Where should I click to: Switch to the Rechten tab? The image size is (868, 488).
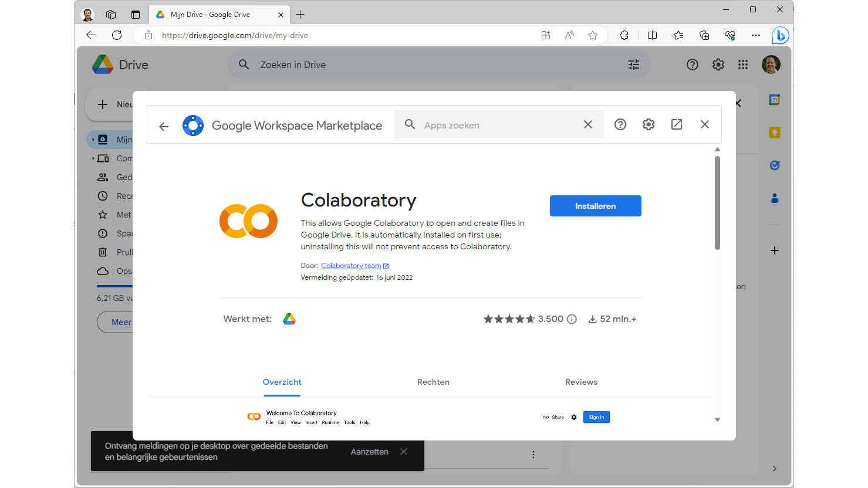pos(433,382)
